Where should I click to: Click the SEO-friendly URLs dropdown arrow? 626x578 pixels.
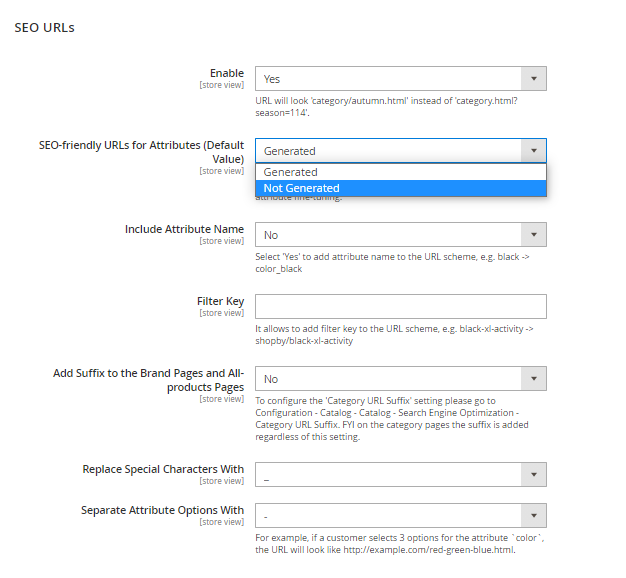[x=534, y=151]
